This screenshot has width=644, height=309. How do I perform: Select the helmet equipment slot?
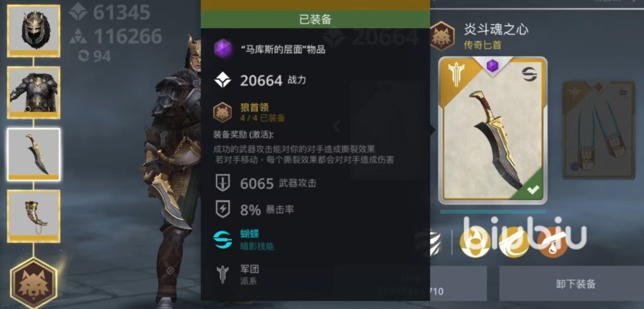pyautogui.click(x=34, y=31)
